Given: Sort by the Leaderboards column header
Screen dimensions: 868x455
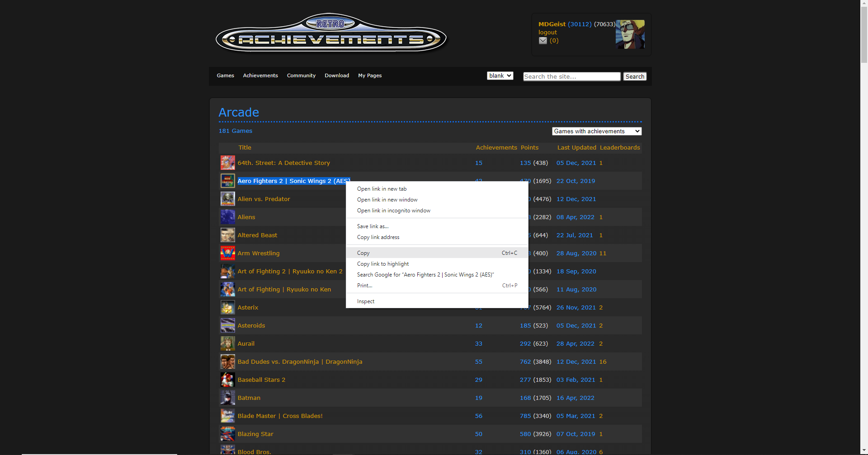Looking at the screenshot, I should [x=620, y=148].
